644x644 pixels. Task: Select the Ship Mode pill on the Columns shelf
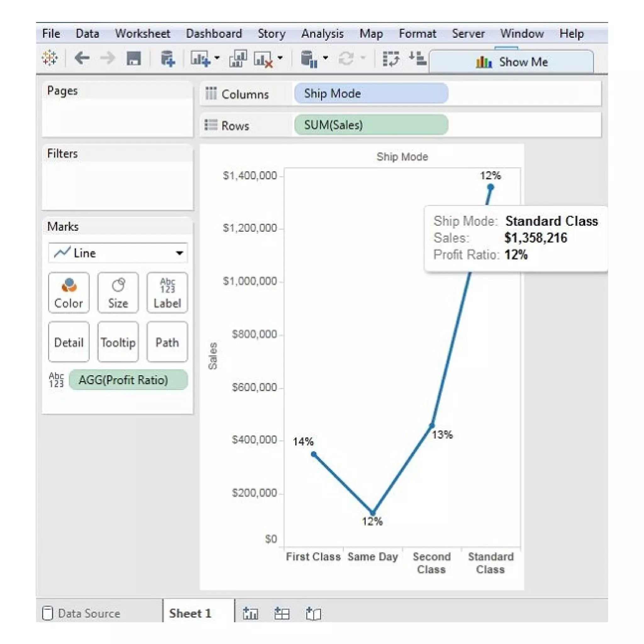pos(371,94)
